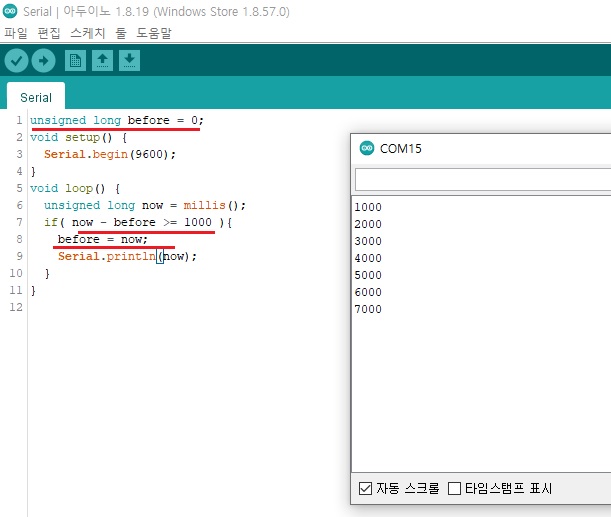Image resolution: width=611 pixels, height=517 pixels.
Task: Click the 3000 output in serial monitor
Action: [368, 241]
